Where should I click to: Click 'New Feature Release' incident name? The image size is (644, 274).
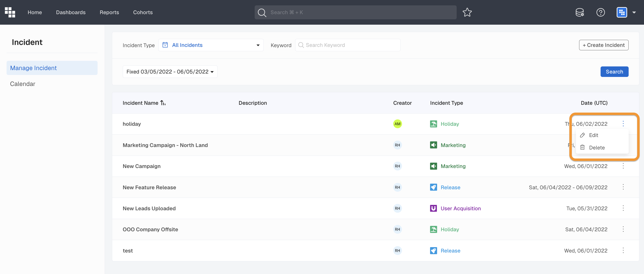(149, 187)
